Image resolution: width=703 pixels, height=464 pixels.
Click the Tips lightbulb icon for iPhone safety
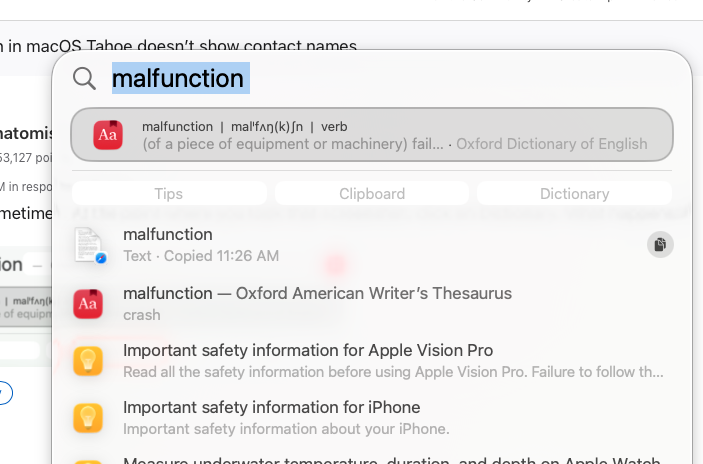88,418
